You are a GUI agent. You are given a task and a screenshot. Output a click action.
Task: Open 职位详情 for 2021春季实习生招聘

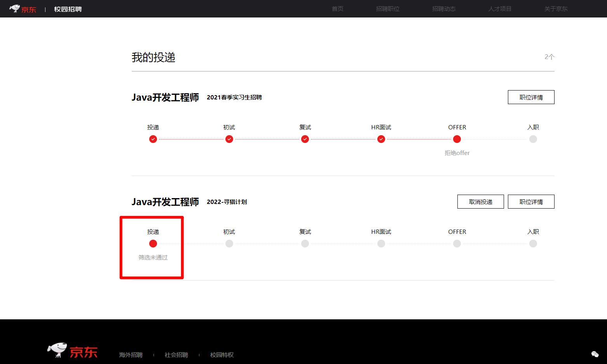[531, 97]
